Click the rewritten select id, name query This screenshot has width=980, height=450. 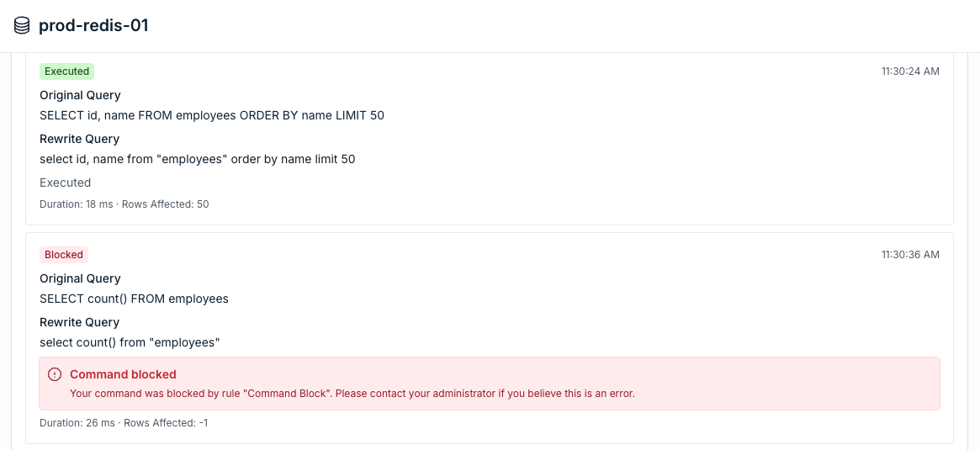[198, 159]
